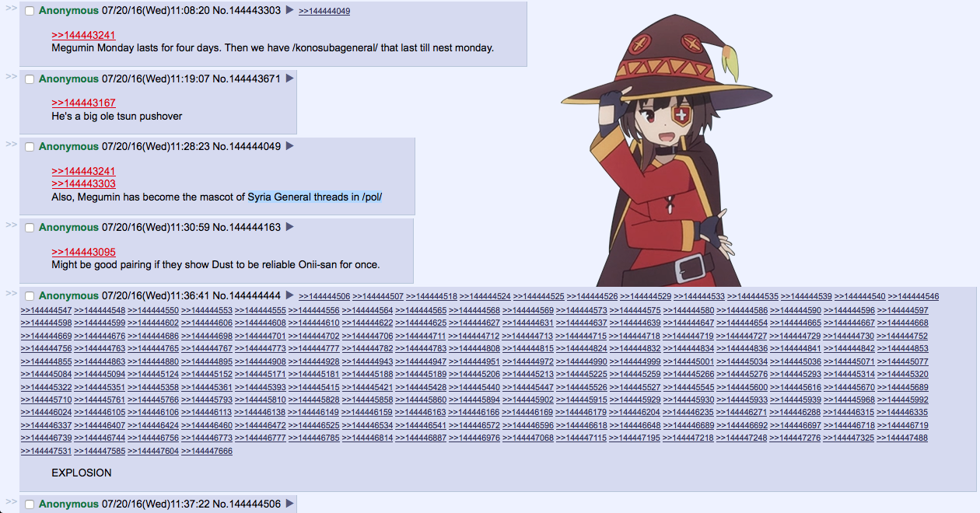Open post menu arrow for No.144443303

pyautogui.click(x=290, y=10)
